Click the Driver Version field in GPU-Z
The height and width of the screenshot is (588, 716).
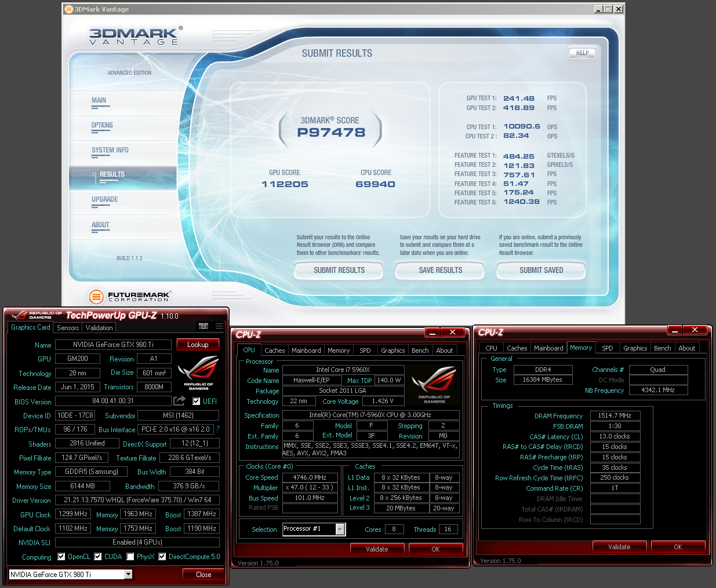pyautogui.click(x=137, y=500)
